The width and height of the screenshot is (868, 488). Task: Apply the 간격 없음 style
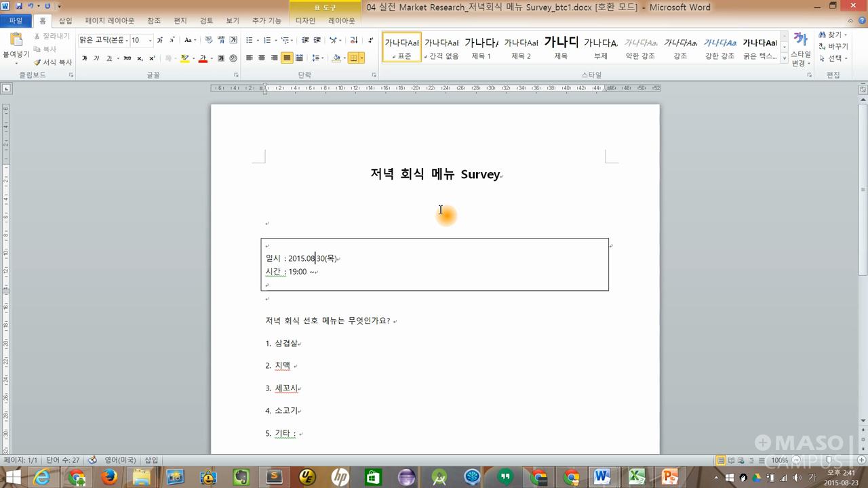(x=441, y=47)
